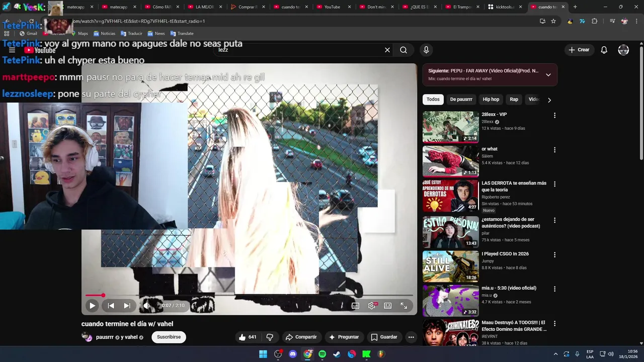Viewport: 644px width, 362px height.
Task: Open the Gmail bookmark
Action: (28, 33)
